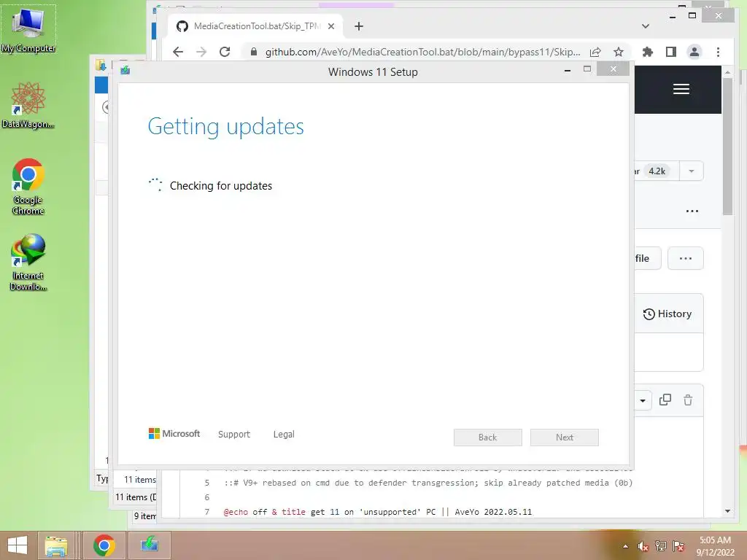Open the Chrome profile avatar menu
Image resolution: width=747 pixels, height=560 pixels.
pos(694,52)
